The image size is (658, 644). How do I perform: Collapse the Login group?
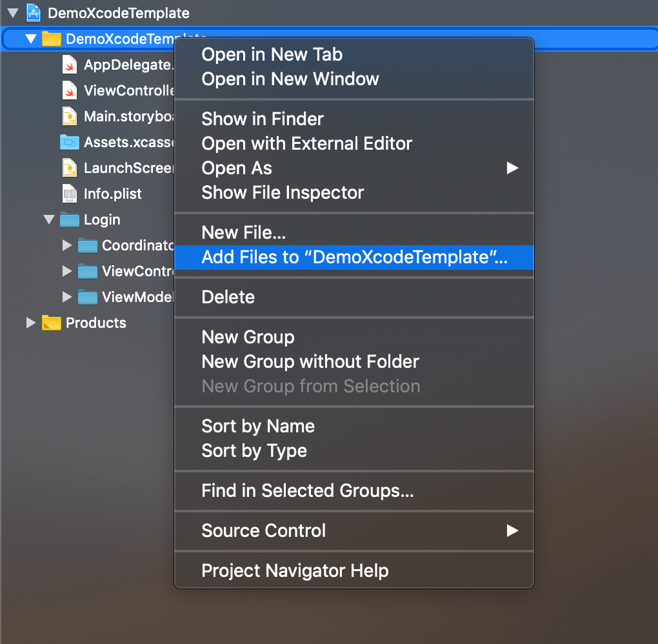point(49,219)
